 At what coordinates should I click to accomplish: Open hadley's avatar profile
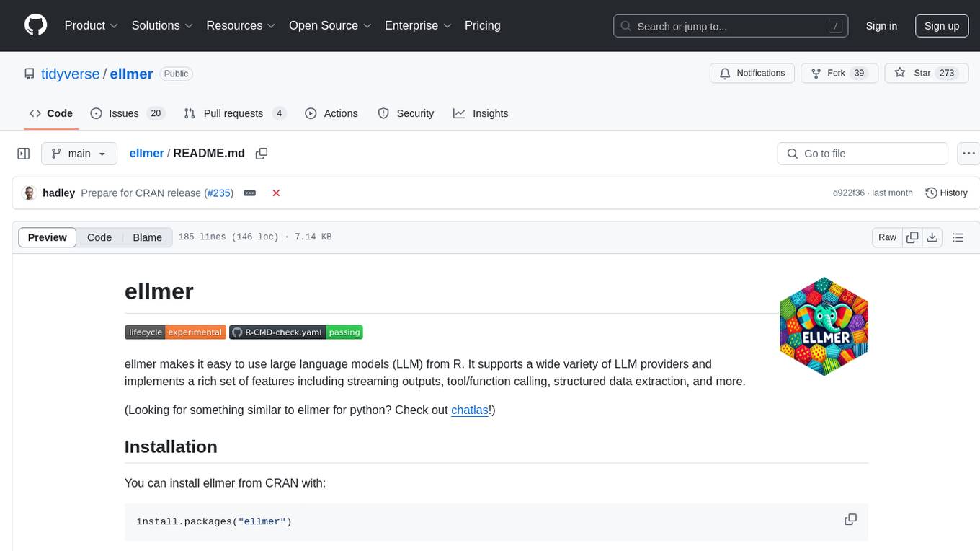click(x=30, y=193)
